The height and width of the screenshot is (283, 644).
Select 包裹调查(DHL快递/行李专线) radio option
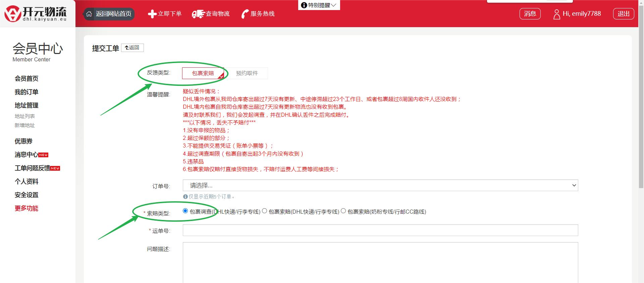tap(185, 211)
